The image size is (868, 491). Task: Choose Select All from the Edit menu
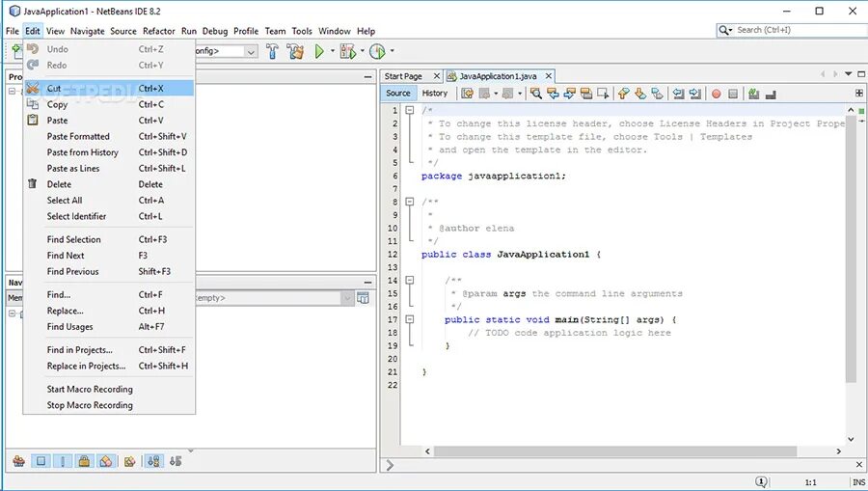tap(108, 201)
